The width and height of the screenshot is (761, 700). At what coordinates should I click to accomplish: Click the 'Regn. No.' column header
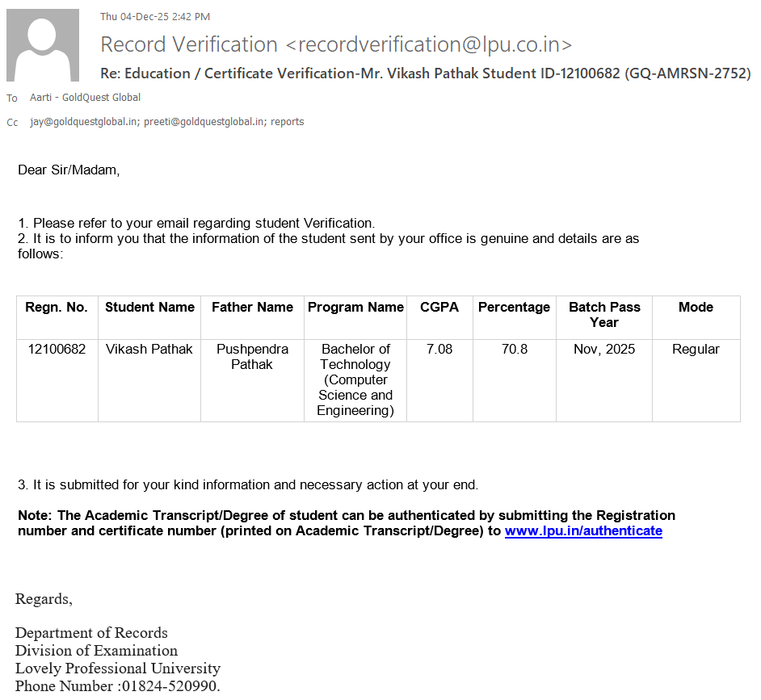(x=57, y=308)
